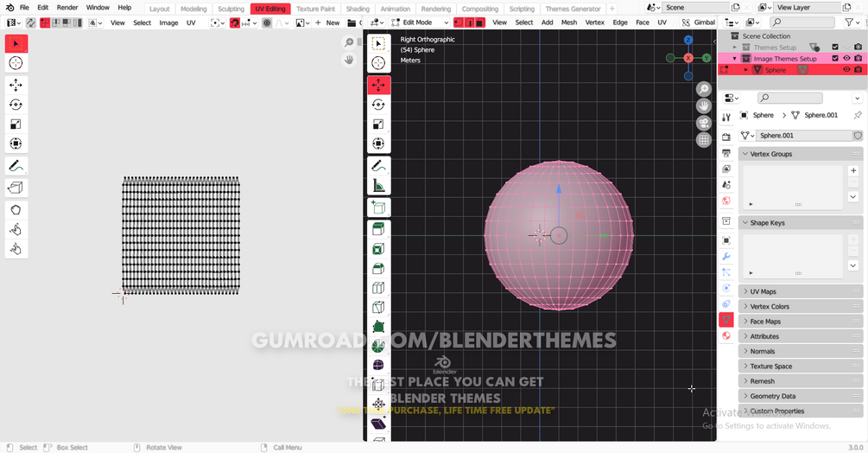This screenshot has width=868, height=453.
Task: Open the Modifiers properties tab
Action: click(726, 257)
